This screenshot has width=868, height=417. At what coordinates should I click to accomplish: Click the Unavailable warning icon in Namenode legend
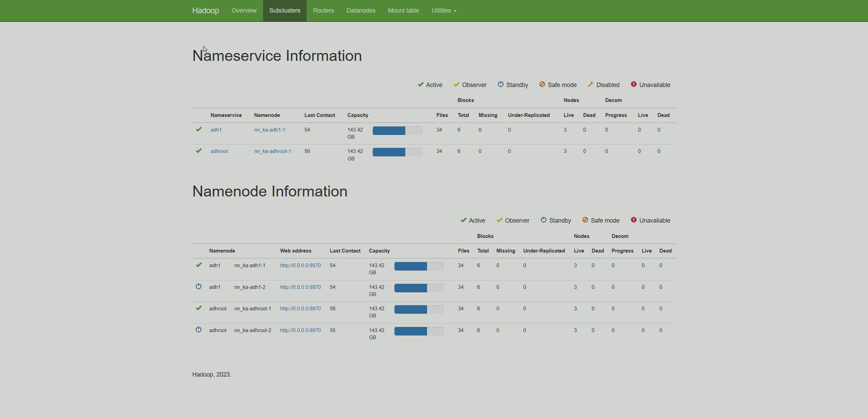pyautogui.click(x=633, y=220)
